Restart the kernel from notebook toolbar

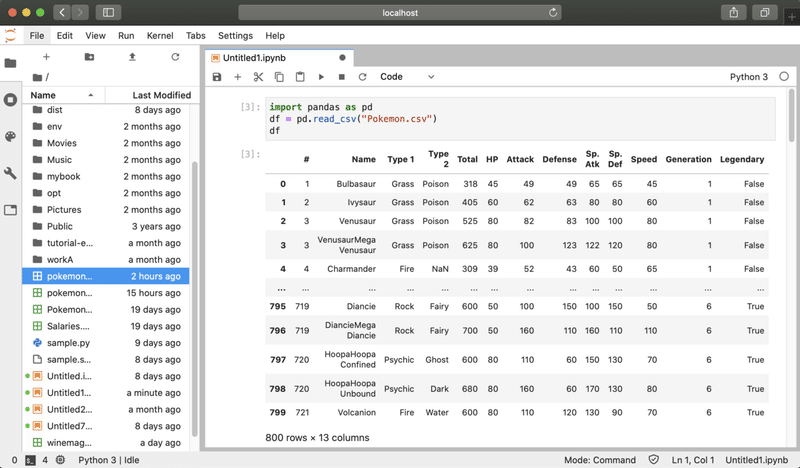362,77
